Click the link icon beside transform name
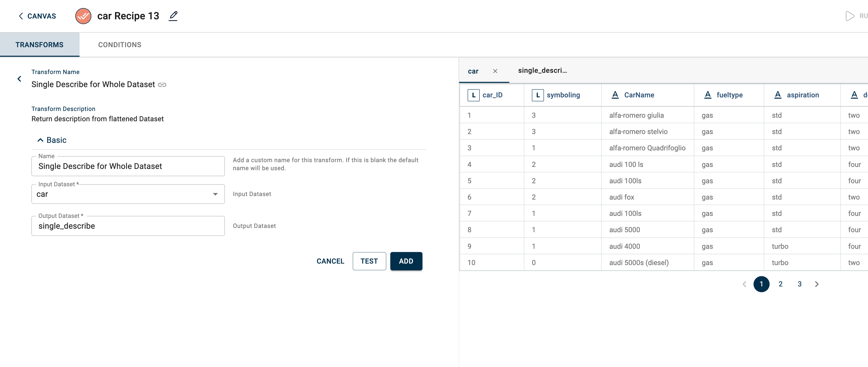Screen dimensions: 868x367 [162, 85]
